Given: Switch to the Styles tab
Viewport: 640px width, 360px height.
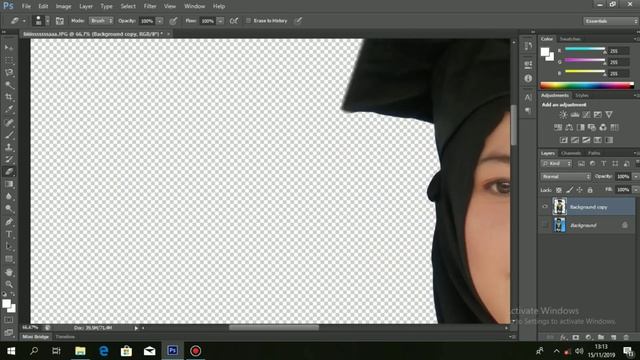Looking at the screenshot, I should pyautogui.click(x=582, y=96).
